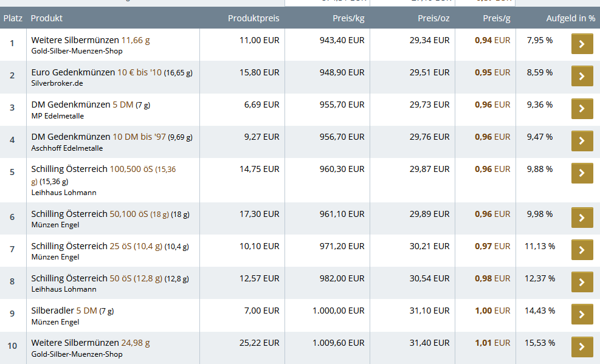Screen dimensions: 600x364
Task: Open DM Gedenkmünzen 10 DM bis '97 link
Action: tap(112, 137)
